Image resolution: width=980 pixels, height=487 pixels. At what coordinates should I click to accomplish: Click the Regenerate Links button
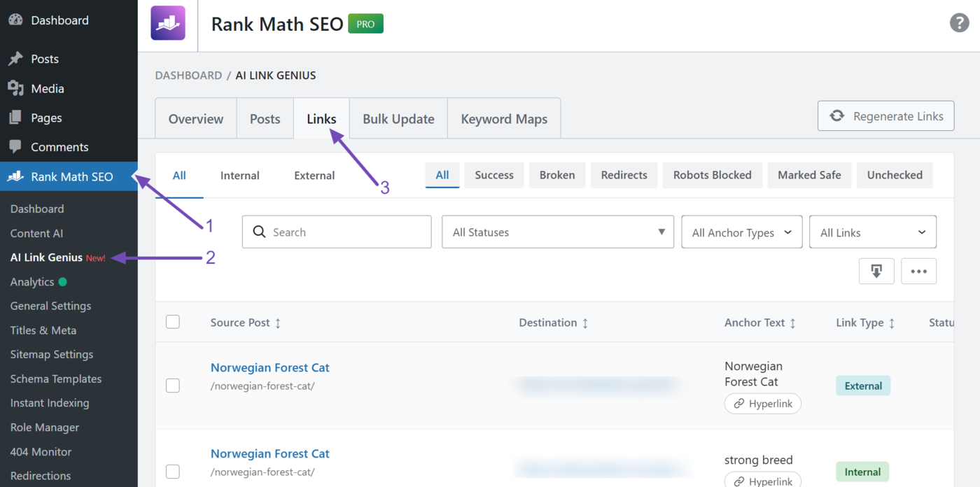point(885,116)
